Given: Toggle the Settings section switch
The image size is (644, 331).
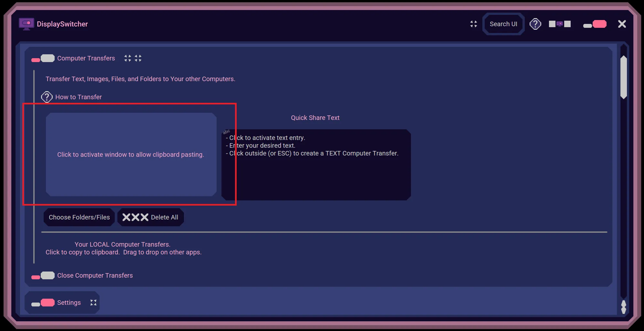Looking at the screenshot, I should tap(43, 303).
